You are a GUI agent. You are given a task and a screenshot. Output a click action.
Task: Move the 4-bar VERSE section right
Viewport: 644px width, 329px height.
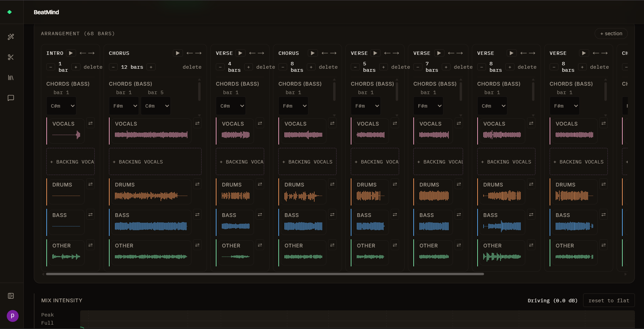[x=261, y=53]
